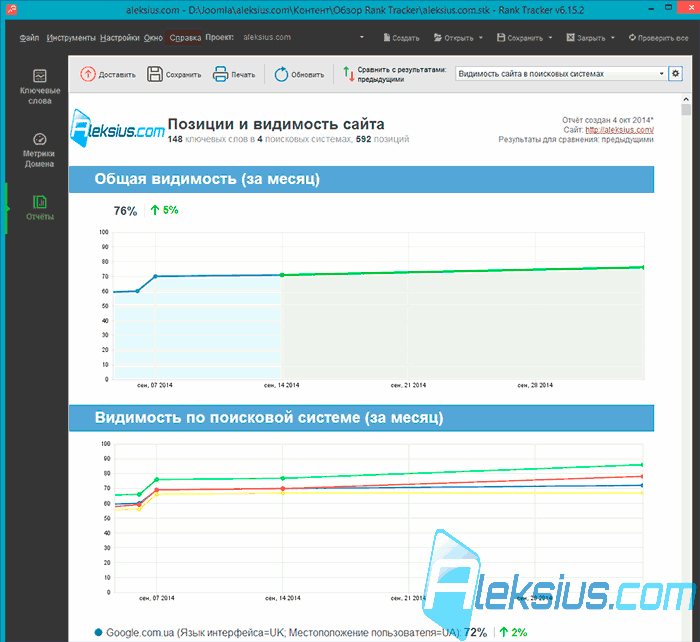Click the green 5% increase indicator
Image resolution: width=700 pixels, height=642 pixels.
pyautogui.click(x=164, y=210)
